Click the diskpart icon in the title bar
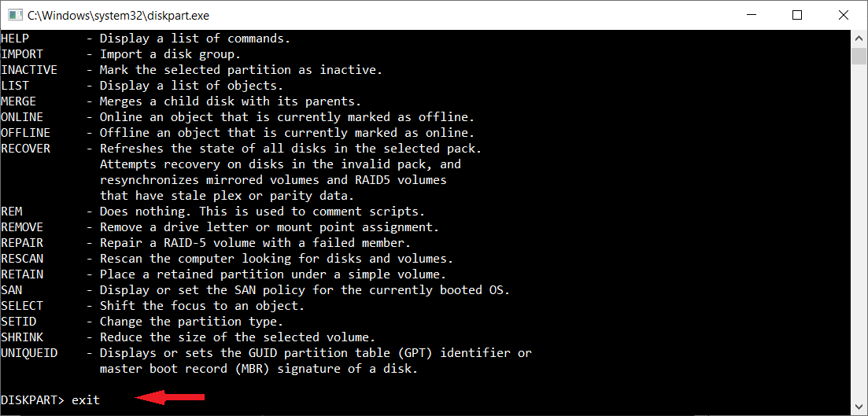868x416 pixels. tap(13, 15)
